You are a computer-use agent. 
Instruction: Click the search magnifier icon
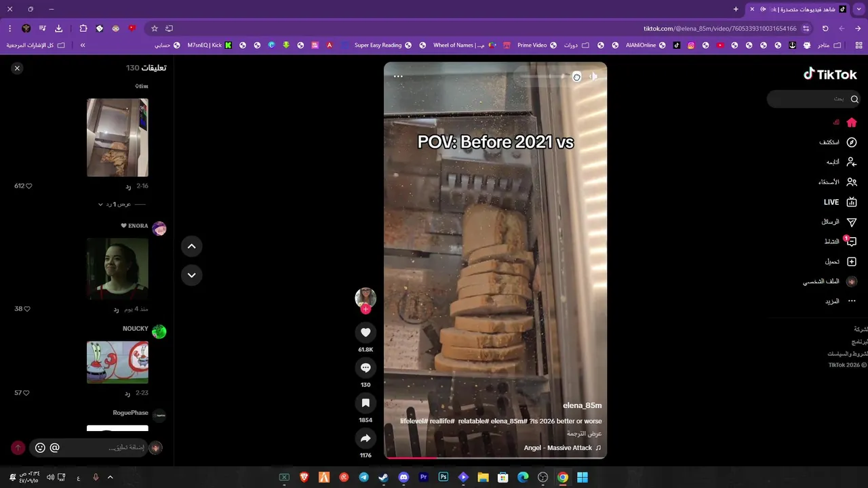(x=854, y=99)
